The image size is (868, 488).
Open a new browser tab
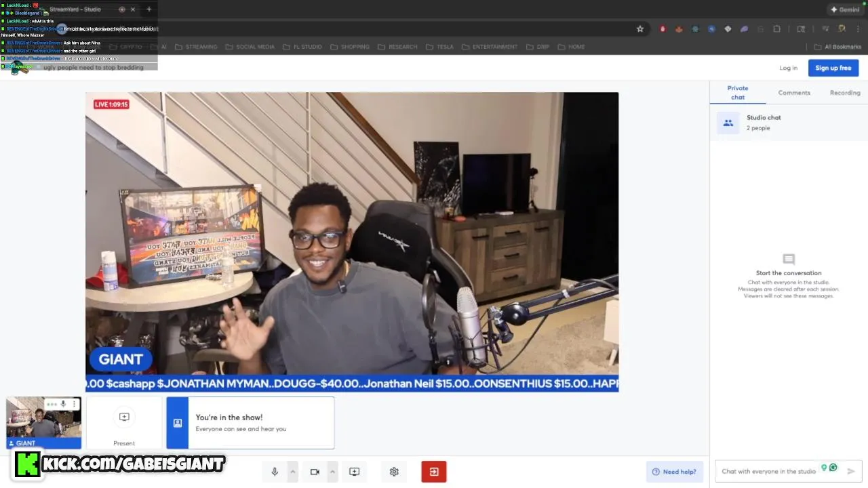pos(149,9)
